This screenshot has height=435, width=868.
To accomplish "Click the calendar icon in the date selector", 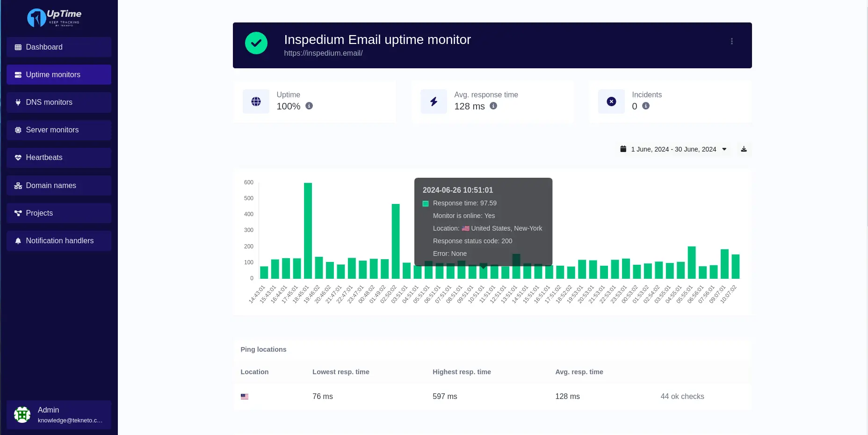I will [623, 149].
